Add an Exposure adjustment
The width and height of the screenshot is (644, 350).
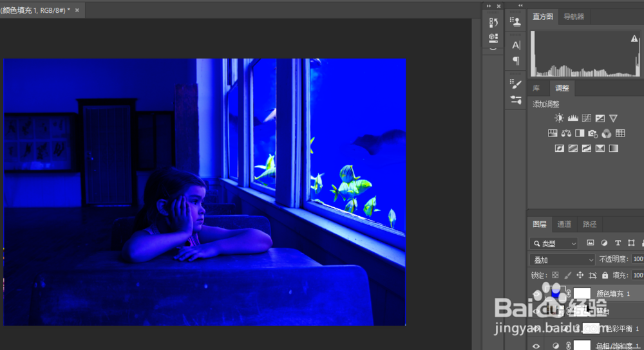point(600,118)
